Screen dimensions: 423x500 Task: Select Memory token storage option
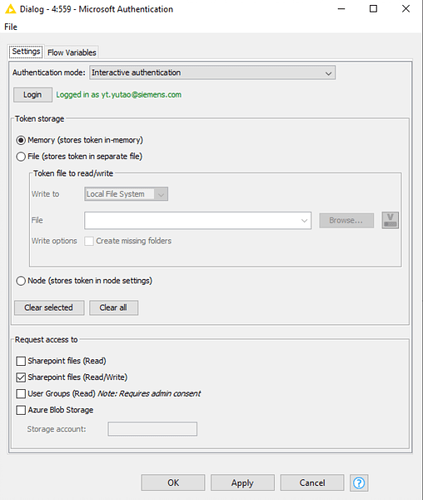21,140
